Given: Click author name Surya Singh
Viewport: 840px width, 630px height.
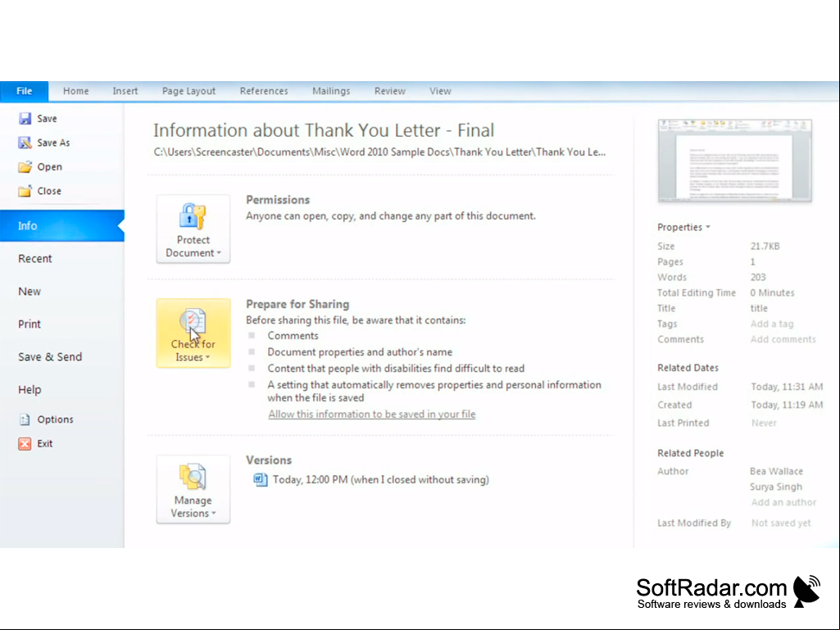Looking at the screenshot, I should (x=776, y=487).
